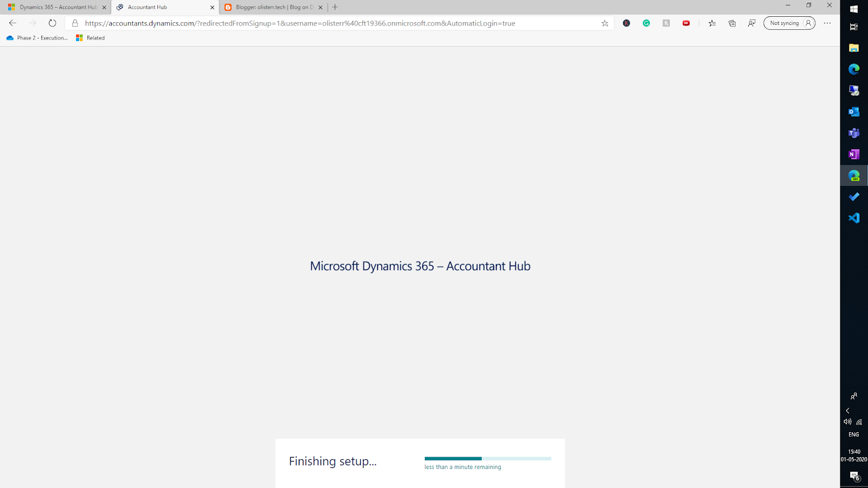The height and width of the screenshot is (488, 868).
Task: Open a new browser tab
Action: [x=335, y=8]
